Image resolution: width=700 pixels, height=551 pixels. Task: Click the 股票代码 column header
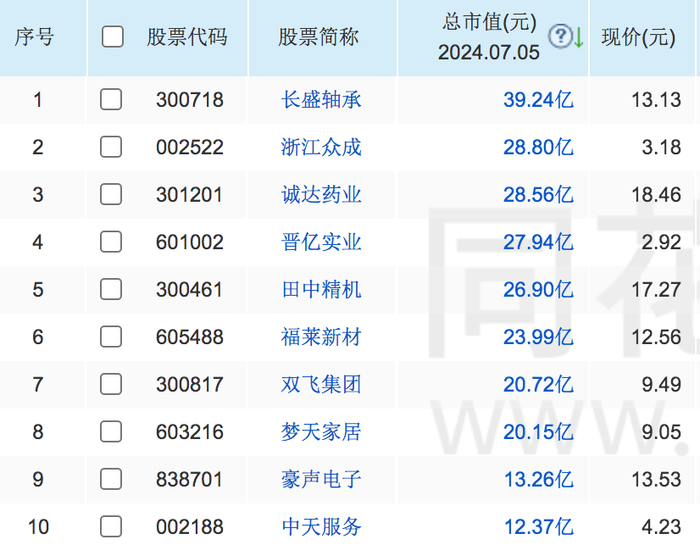click(x=187, y=38)
